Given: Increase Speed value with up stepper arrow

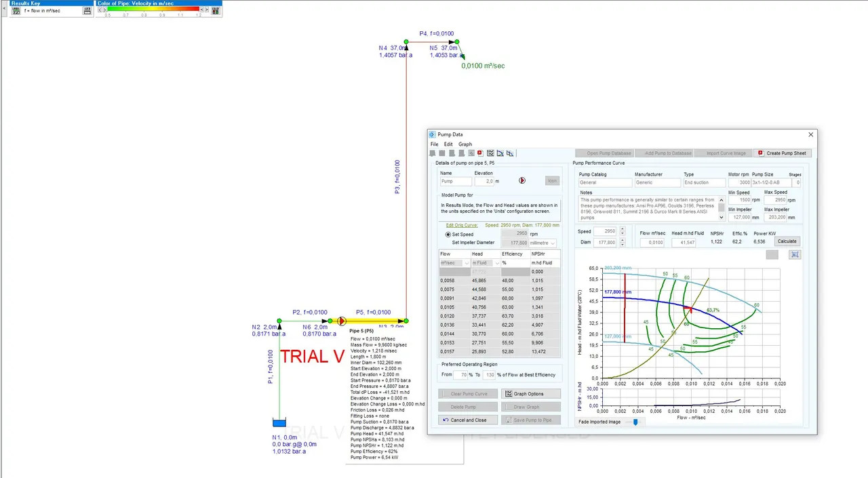Looking at the screenshot, I should (x=623, y=229).
